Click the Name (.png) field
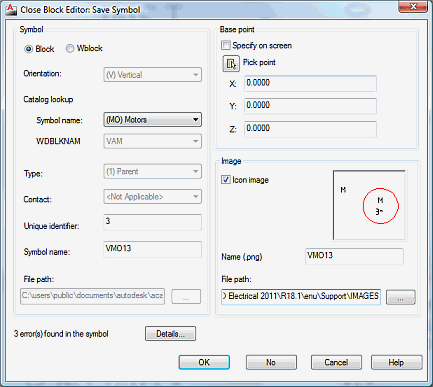The image size is (433, 387). pos(354,256)
